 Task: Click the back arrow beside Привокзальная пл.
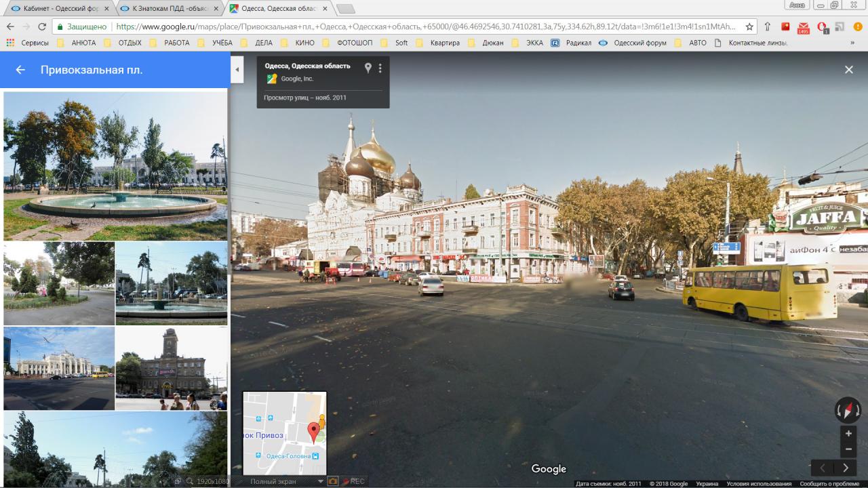point(20,70)
